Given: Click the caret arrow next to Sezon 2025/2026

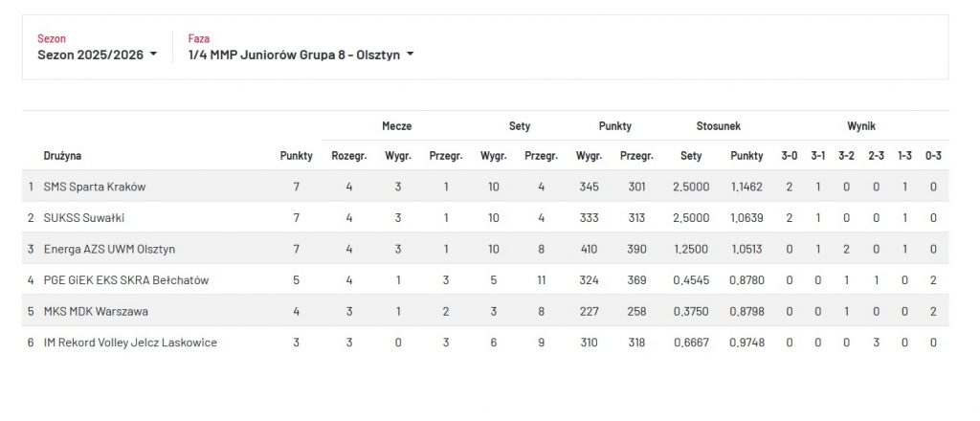Looking at the screenshot, I should [x=153, y=55].
